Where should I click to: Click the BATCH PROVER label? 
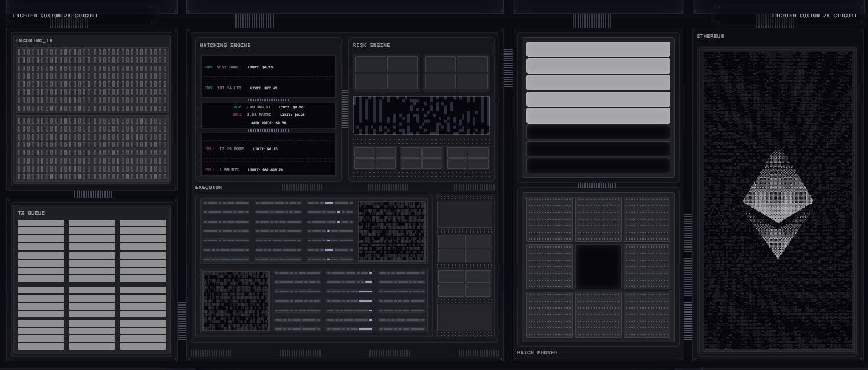[537, 353]
